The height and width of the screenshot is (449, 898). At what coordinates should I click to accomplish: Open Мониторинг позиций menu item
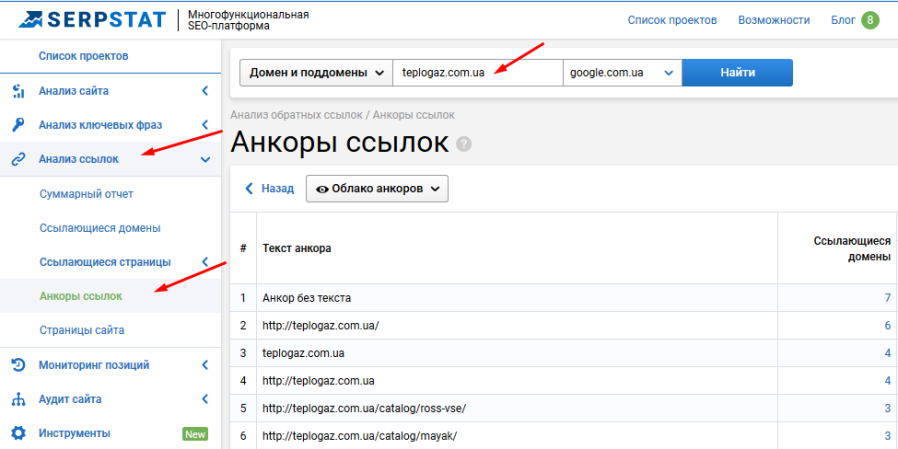(x=94, y=365)
